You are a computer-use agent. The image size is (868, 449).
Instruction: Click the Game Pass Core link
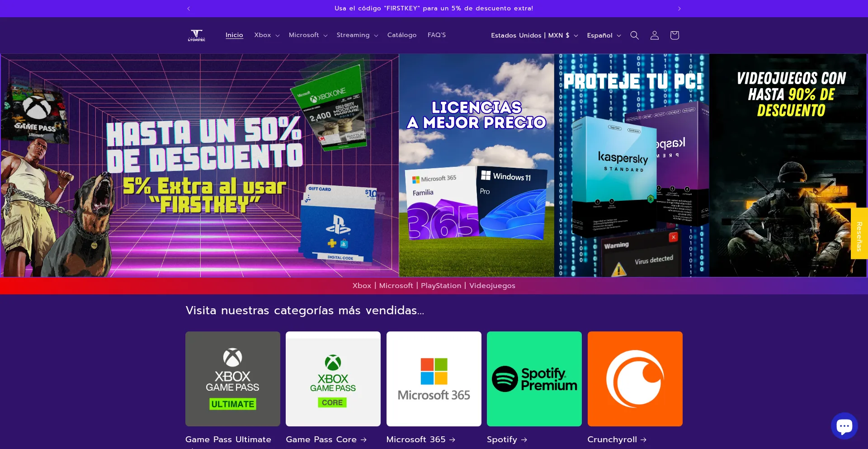(326, 440)
